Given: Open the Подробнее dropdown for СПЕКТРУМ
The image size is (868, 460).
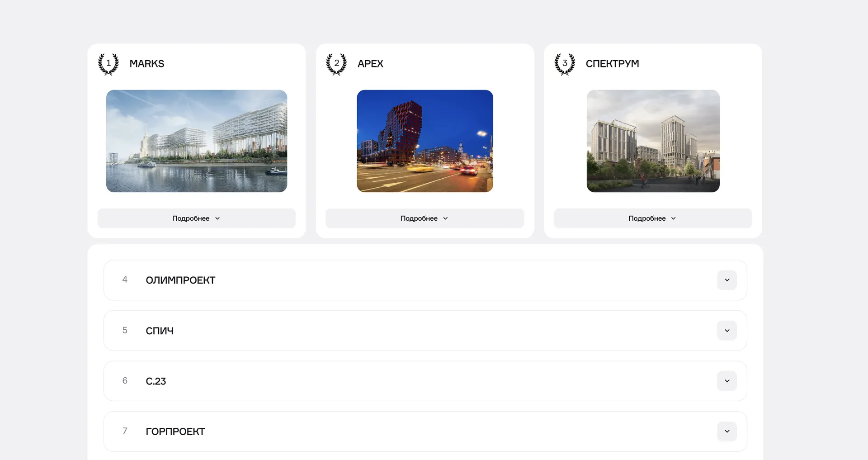Looking at the screenshot, I should point(653,218).
